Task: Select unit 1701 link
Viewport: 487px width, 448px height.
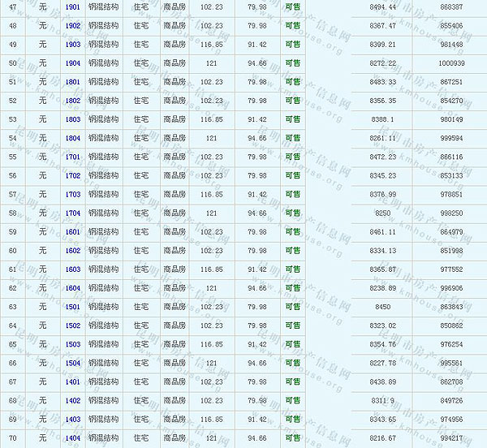Action: point(73,157)
